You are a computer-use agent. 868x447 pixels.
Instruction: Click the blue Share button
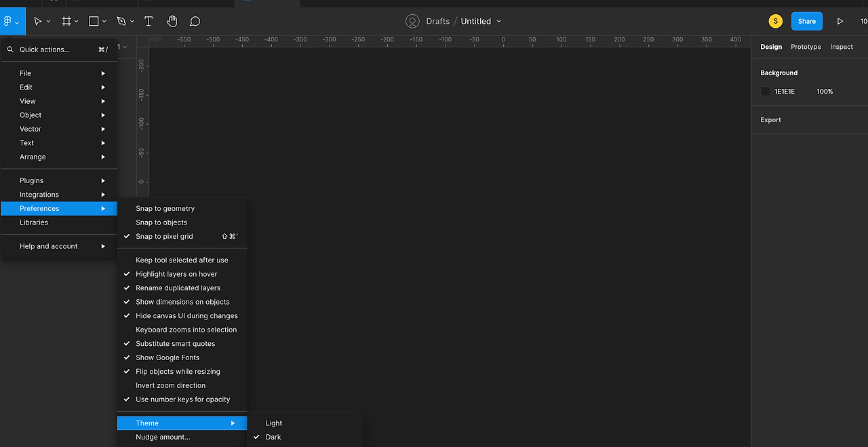tap(807, 21)
